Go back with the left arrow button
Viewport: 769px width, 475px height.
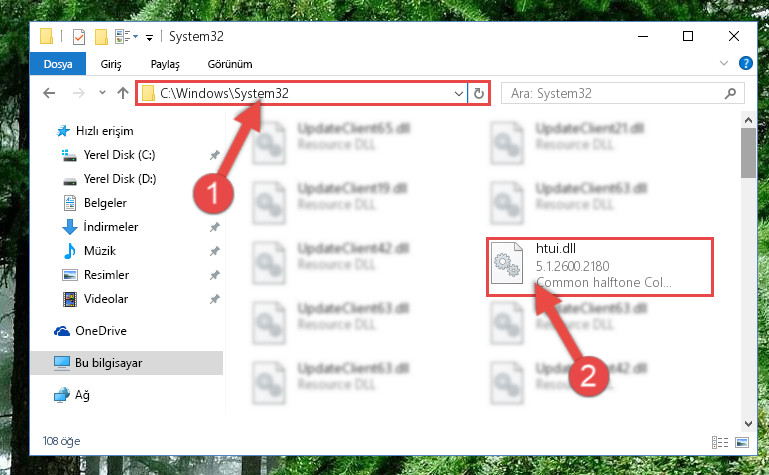(49, 93)
